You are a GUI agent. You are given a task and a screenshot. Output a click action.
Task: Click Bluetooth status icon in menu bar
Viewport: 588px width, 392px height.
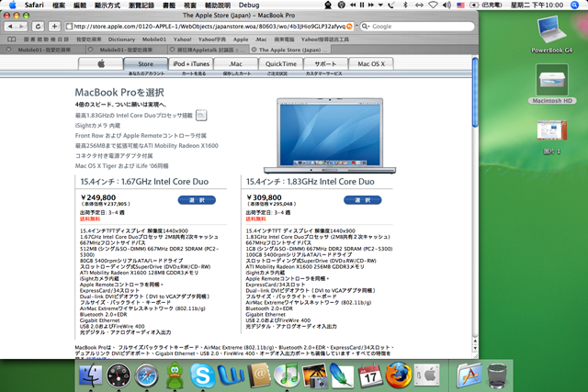point(405,5)
